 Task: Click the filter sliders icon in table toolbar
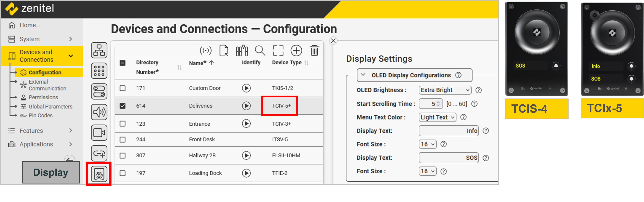coord(242,51)
